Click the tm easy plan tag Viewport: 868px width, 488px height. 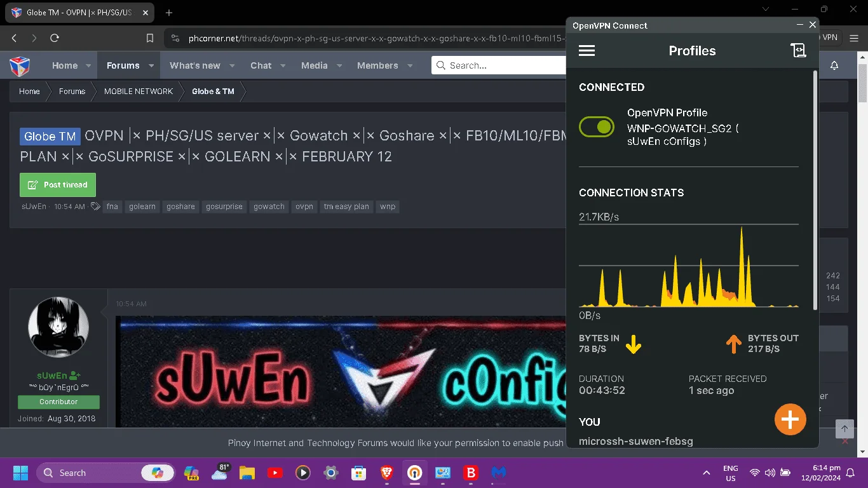click(x=346, y=207)
